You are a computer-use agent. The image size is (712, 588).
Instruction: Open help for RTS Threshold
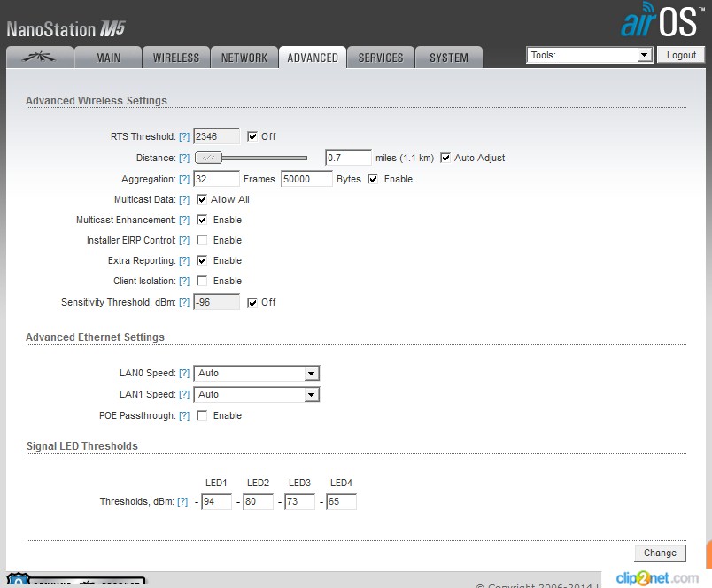coord(184,136)
